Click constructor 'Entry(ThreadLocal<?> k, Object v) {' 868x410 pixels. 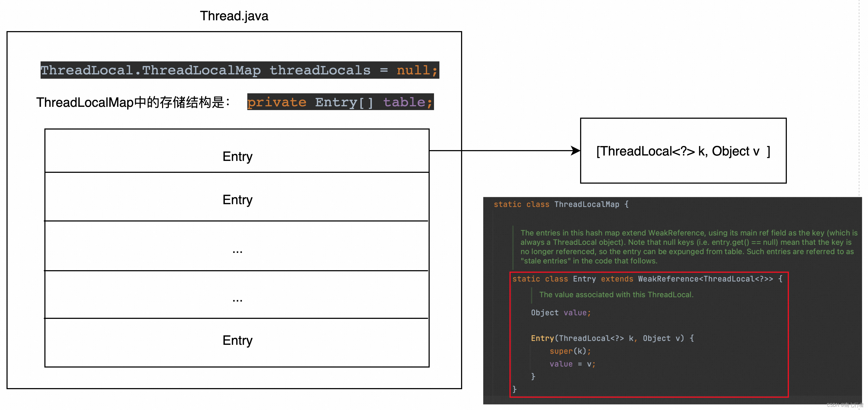coord(612,338)
